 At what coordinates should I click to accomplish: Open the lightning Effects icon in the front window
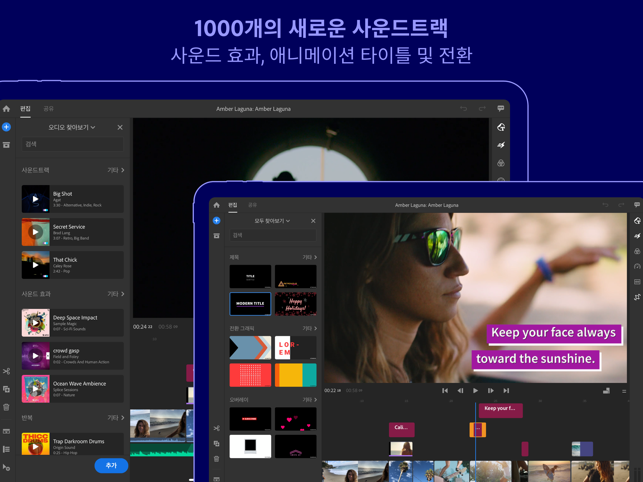637,236
